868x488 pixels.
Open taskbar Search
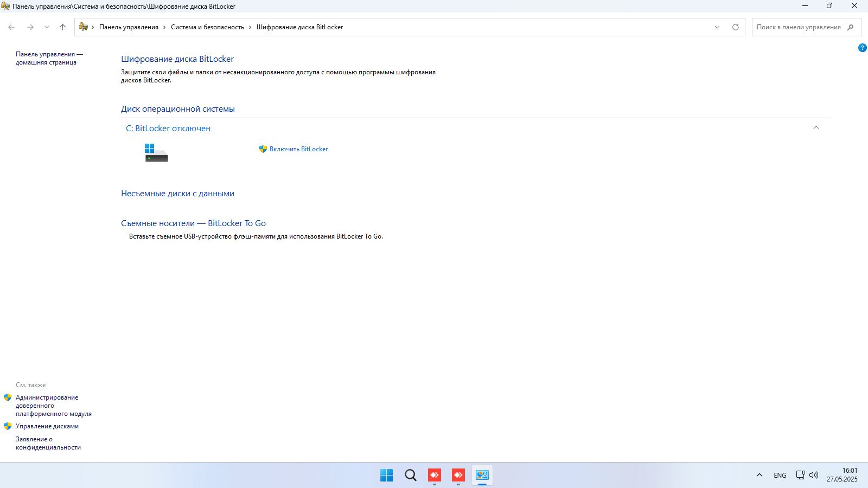pos(411,476)
